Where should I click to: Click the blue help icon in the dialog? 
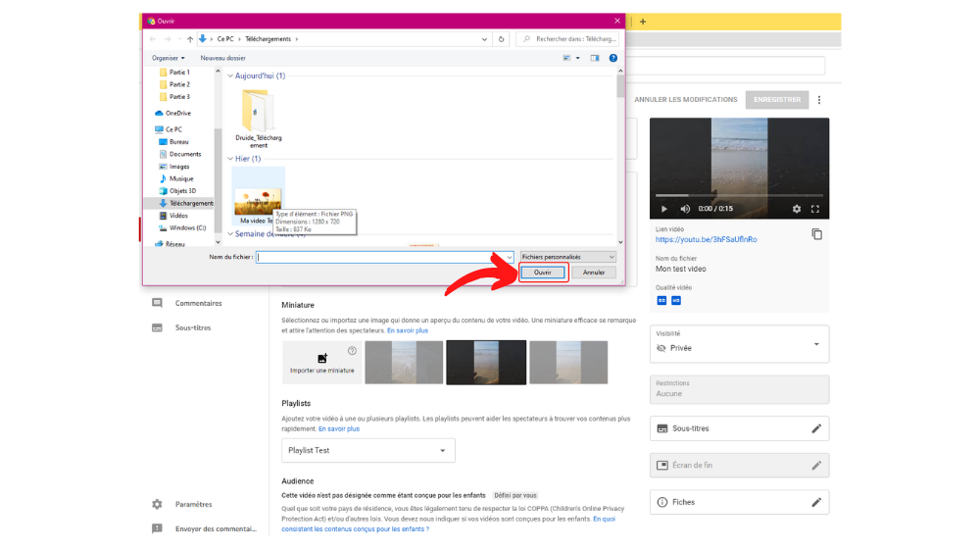(x=613, y=58)
